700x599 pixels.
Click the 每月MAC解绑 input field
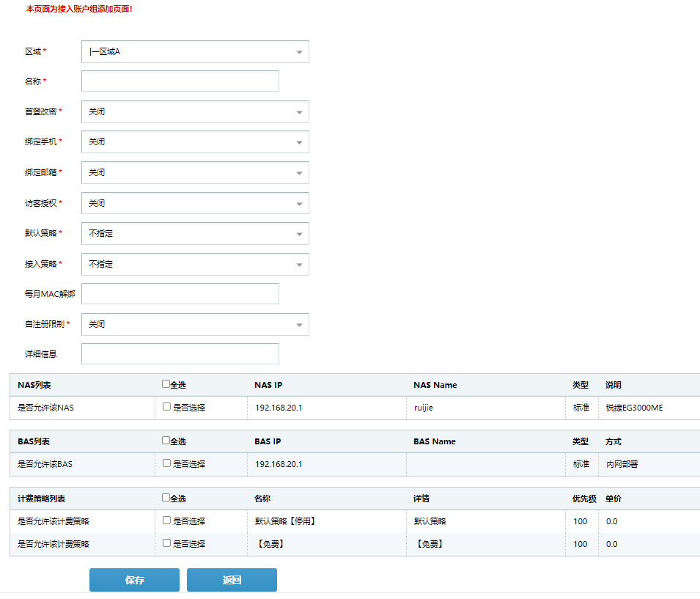(180, 293)
